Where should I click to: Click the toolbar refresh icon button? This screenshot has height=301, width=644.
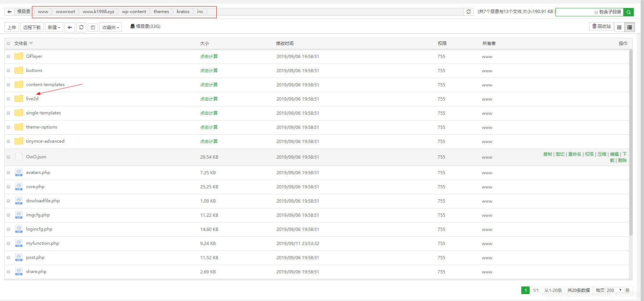(81, 27)
